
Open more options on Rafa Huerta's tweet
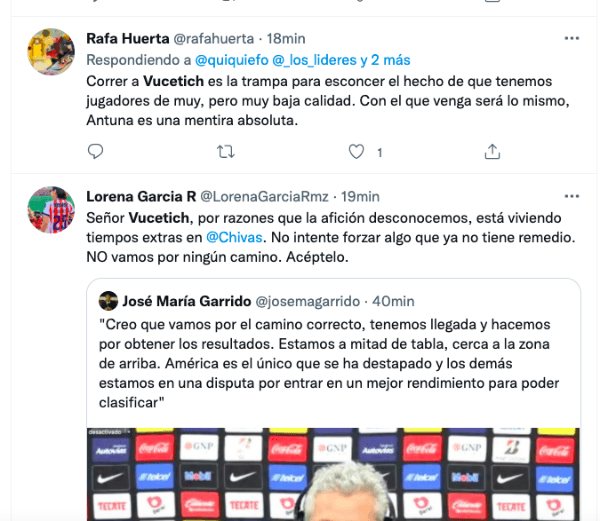coord(572,38)
